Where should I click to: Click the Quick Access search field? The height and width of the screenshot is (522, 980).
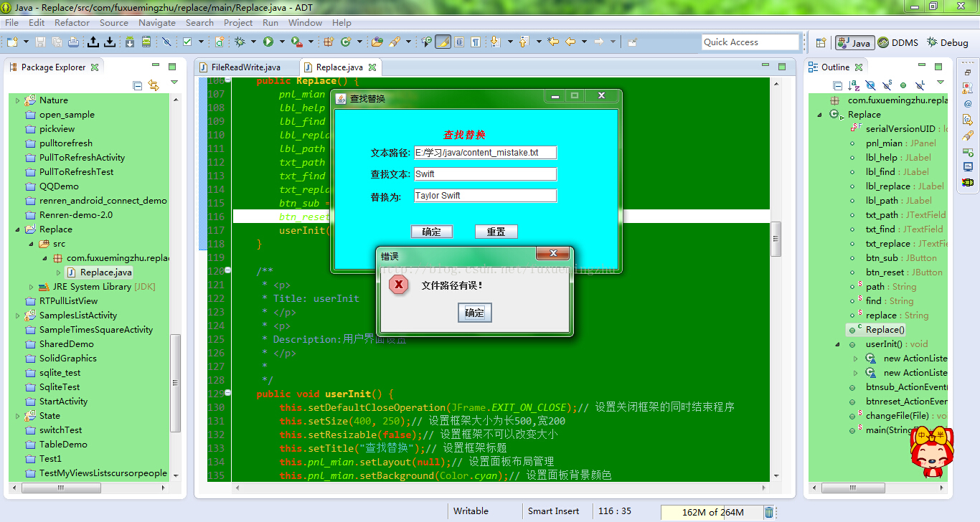pyautogui.click(x=750, y=42)
